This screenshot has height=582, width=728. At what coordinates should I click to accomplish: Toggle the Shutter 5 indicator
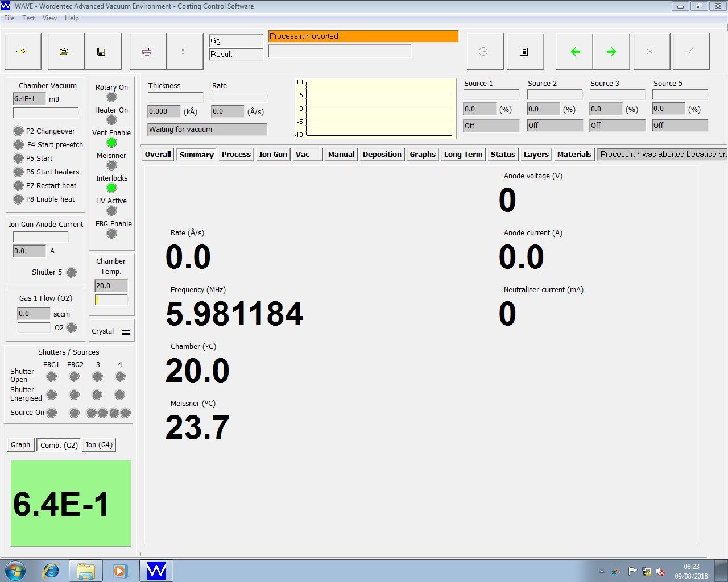(x=72, y=272)
